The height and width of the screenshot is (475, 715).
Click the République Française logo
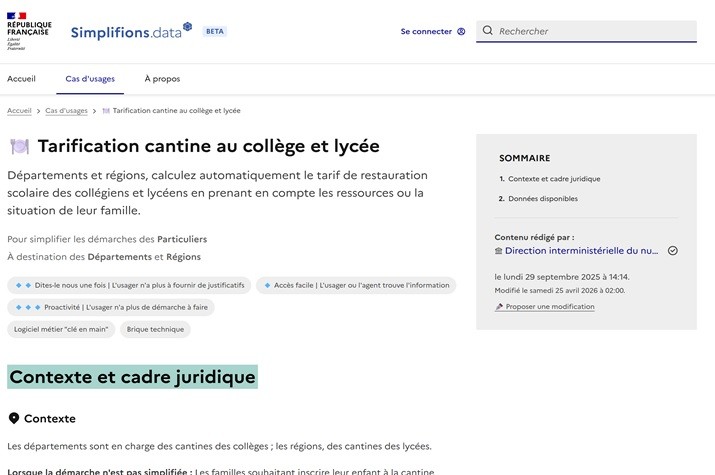coord(27,31)
